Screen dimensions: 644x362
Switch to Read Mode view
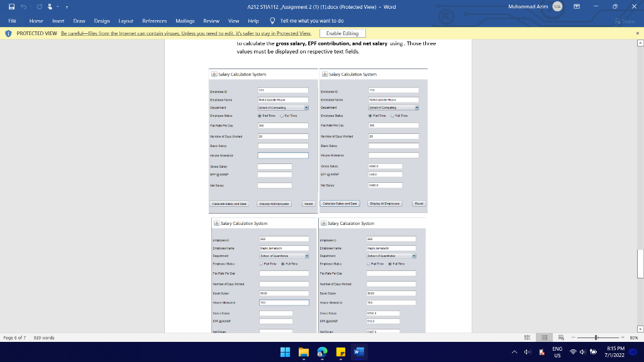click(x=528, y=337)
